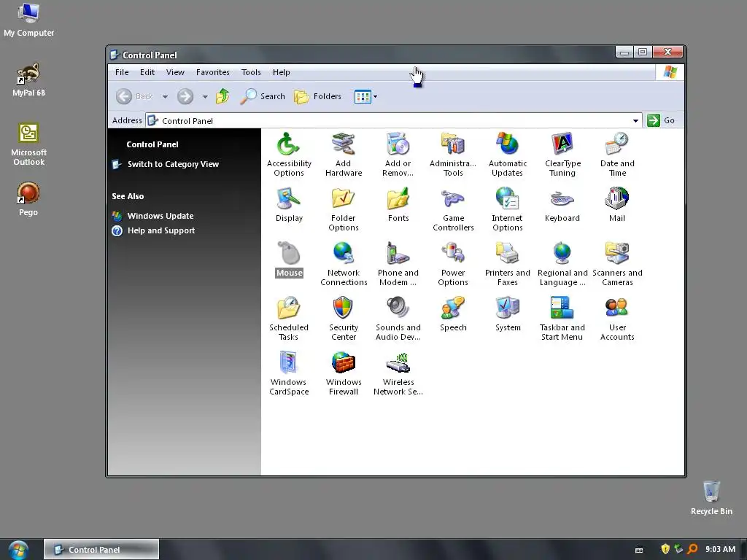Click the Back toolbar button
This screenshot has width=747, height=560.
tap(135, 97)
